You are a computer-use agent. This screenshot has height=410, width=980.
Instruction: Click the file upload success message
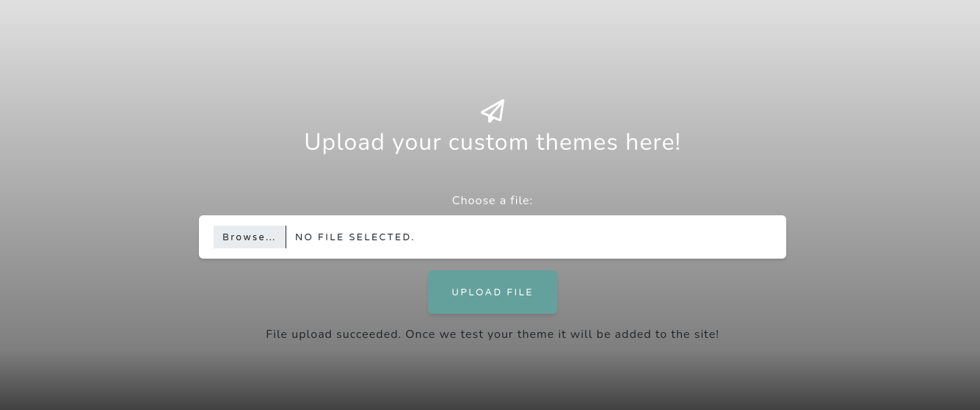(x=493, y=334)
